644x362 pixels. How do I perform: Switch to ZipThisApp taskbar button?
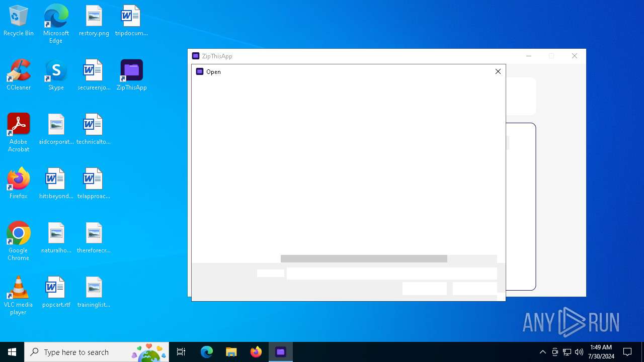coord(281,352)
